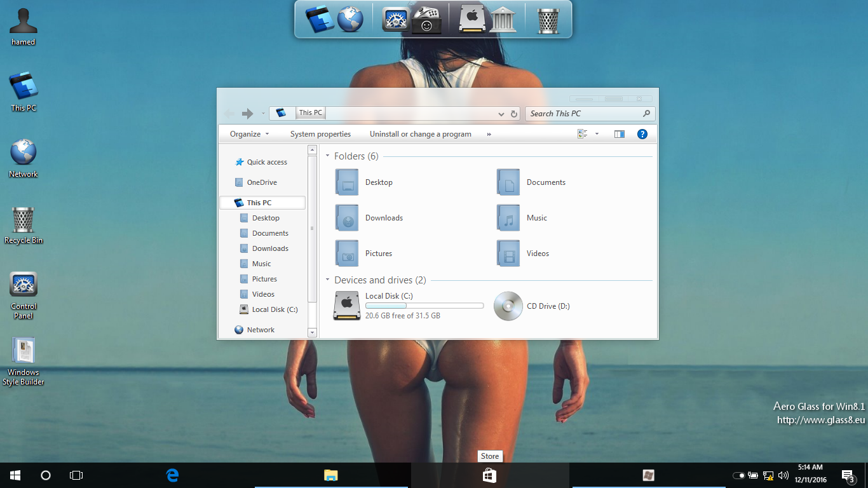The height and width of the screenshot is (488, 868).
Task: Click the help question mark icon
Action: pyautogui.click(x=642, y=134)
